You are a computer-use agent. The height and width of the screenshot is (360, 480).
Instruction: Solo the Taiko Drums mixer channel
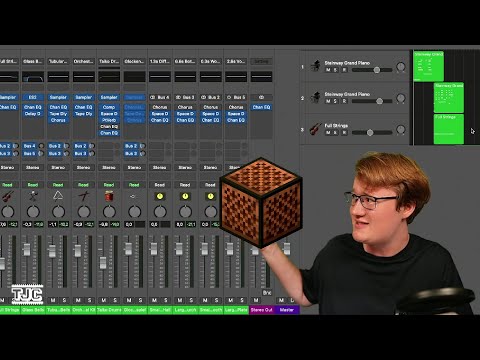coord(115,300)
